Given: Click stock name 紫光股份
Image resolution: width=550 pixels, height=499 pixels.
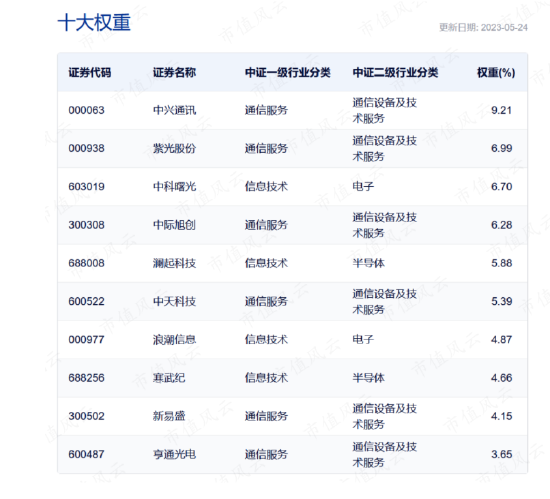Looking at the screenshot, I should coord(174,148).
